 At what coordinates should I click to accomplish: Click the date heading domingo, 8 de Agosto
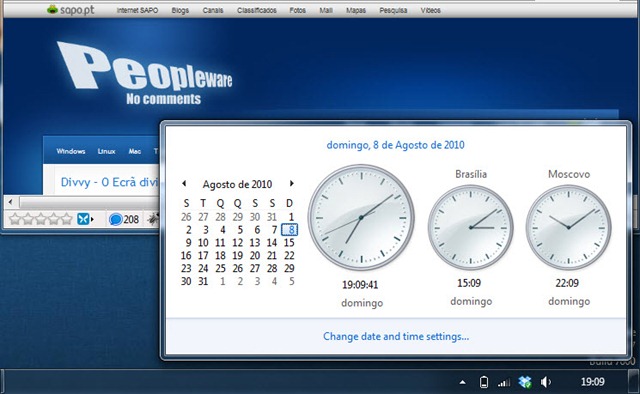[x=395, y=145]
